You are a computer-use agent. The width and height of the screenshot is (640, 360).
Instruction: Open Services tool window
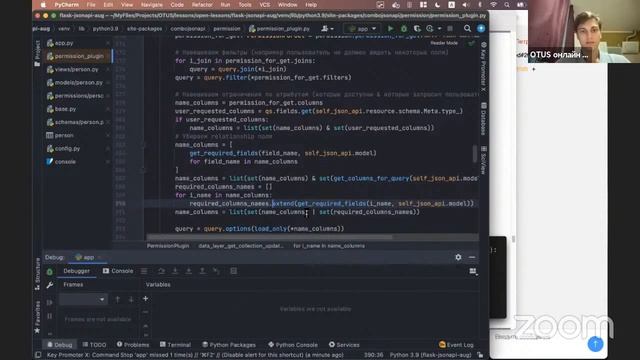344,345
